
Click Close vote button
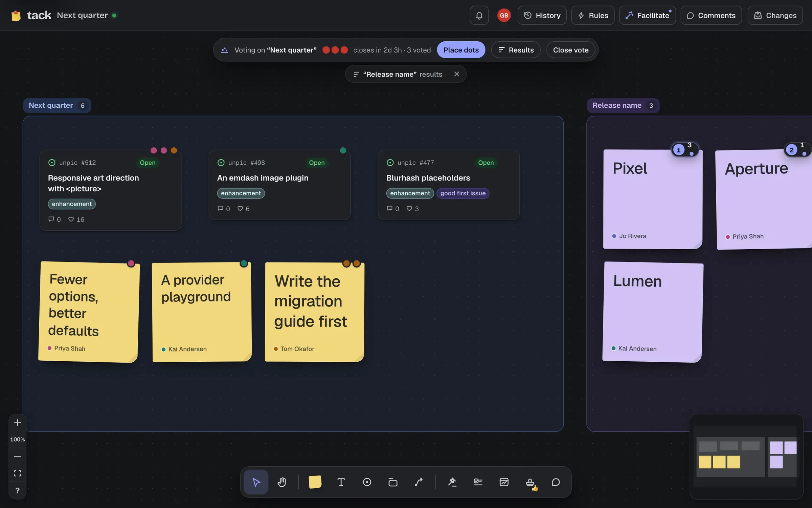(x=571, y=50)
